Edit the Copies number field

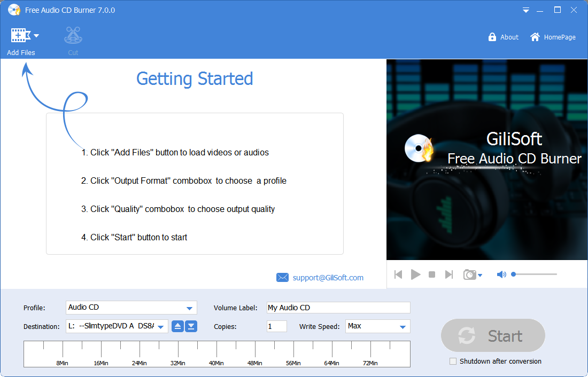pos(277,326)
